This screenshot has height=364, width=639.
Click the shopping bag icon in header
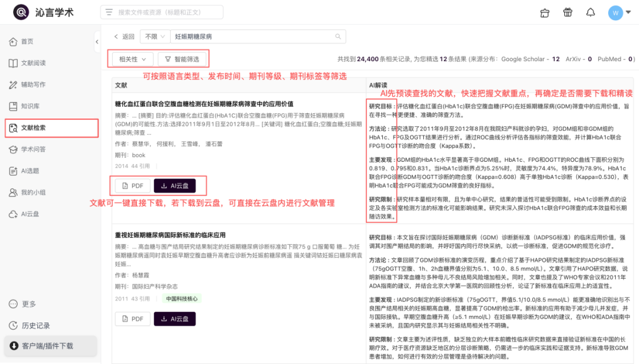click(x=545, y=12)
